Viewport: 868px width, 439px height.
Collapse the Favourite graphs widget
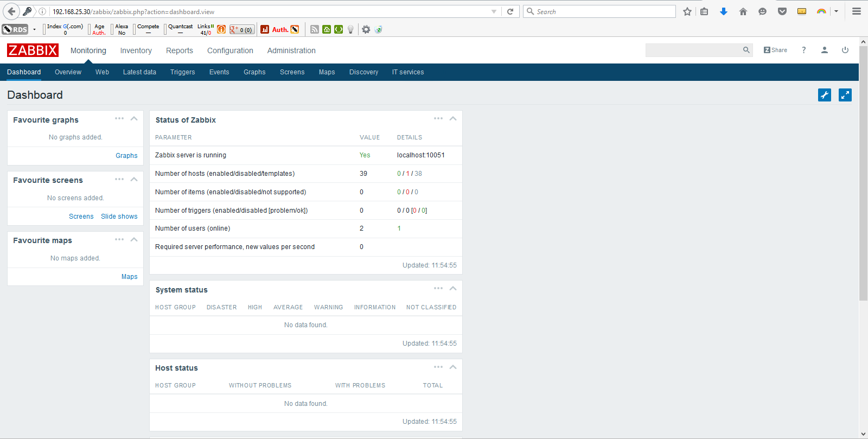[x=134, y=119]
